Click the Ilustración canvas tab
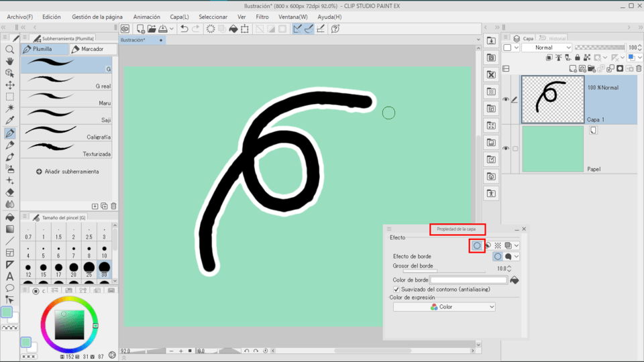644x362 pixels. 142,40
